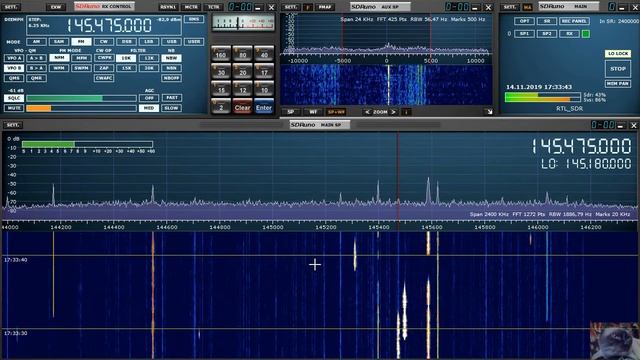The image size is (640, 360).
Task: Click the 145.475.000 frequency in RX Control
Action: pyautogui.click(x=109, y=26)
